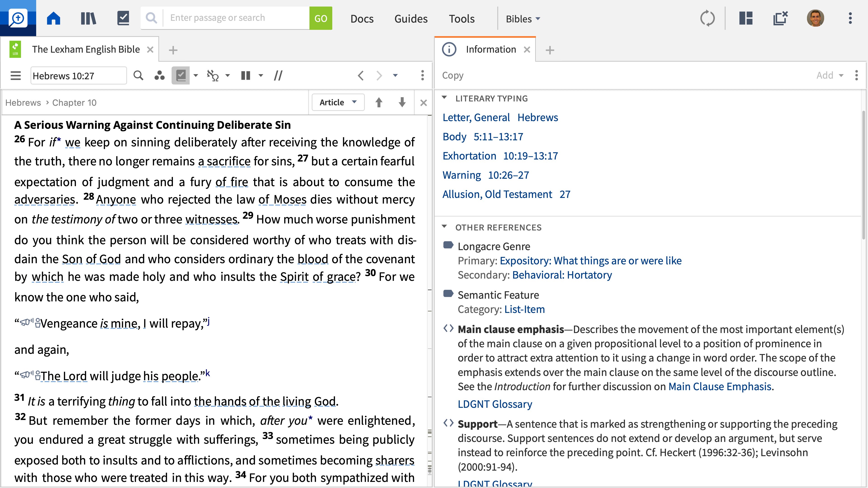Toggle the interlinear icon
868x488 pixels.
tap(213, 75)
